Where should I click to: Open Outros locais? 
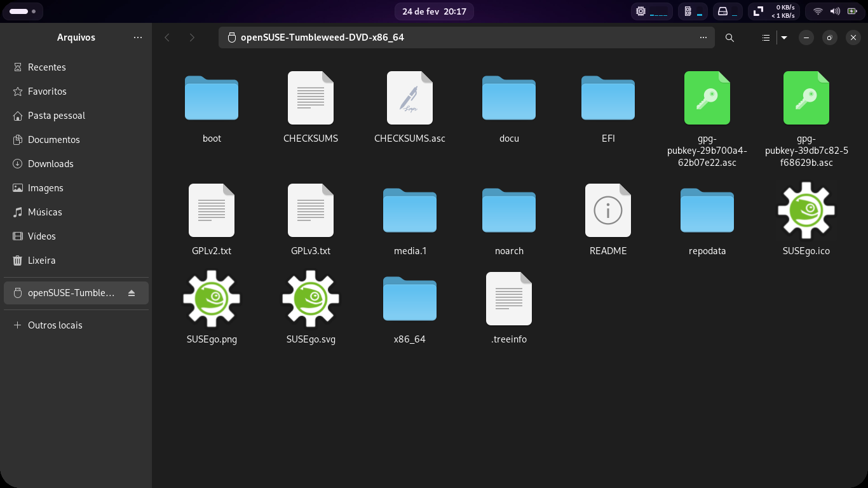pyautogui.click(x=76, y=325)
